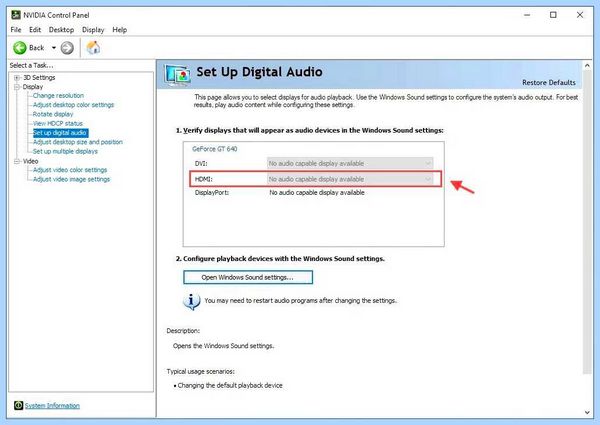The height and width of the screenshot is (425, 600).
Task: Open the System Information link
Action: [x=52, y=405]
